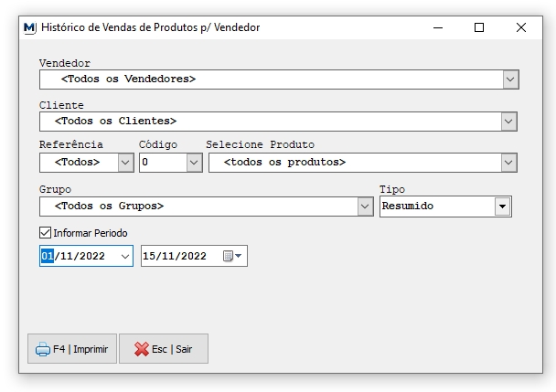
Task: Expand the Código dropdown arrow
Action: coord(193,163)
